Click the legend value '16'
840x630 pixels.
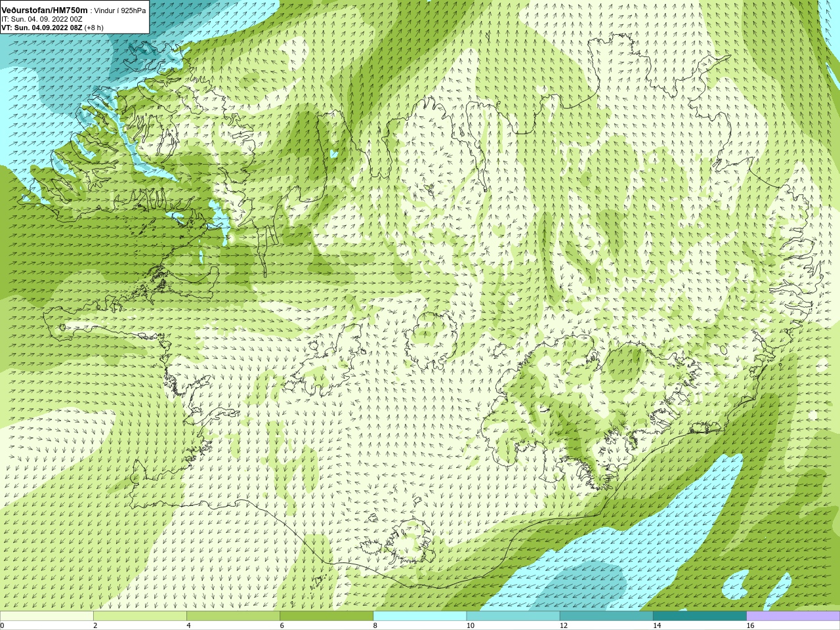(x=750, y=625)
